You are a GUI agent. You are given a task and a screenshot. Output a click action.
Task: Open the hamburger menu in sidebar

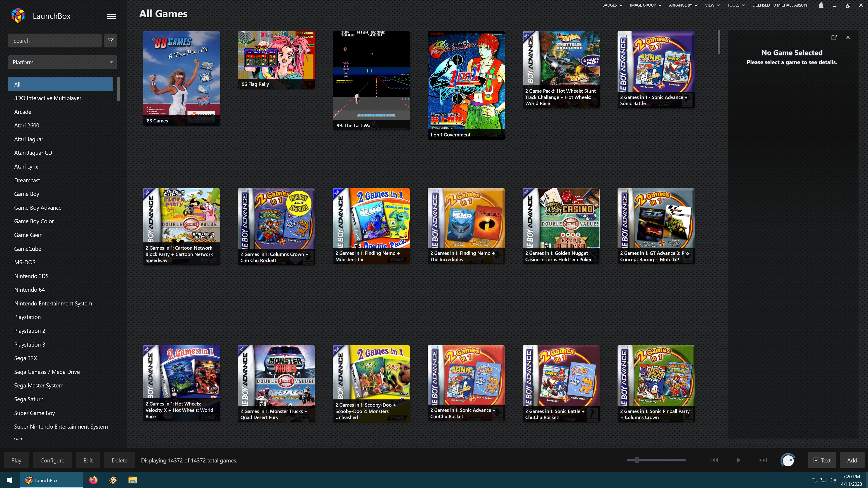[x=111, y=16]
